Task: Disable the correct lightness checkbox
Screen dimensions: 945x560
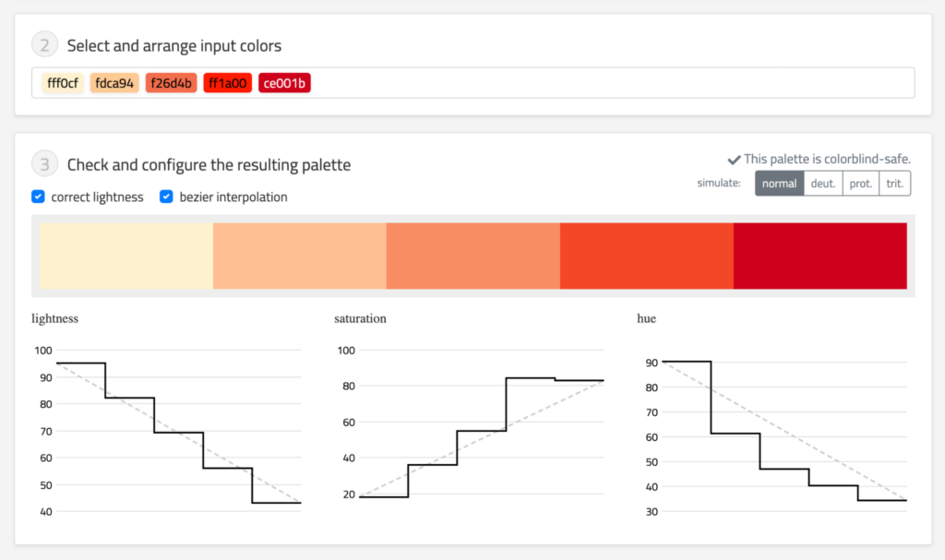Action: (x=38, y=197)
